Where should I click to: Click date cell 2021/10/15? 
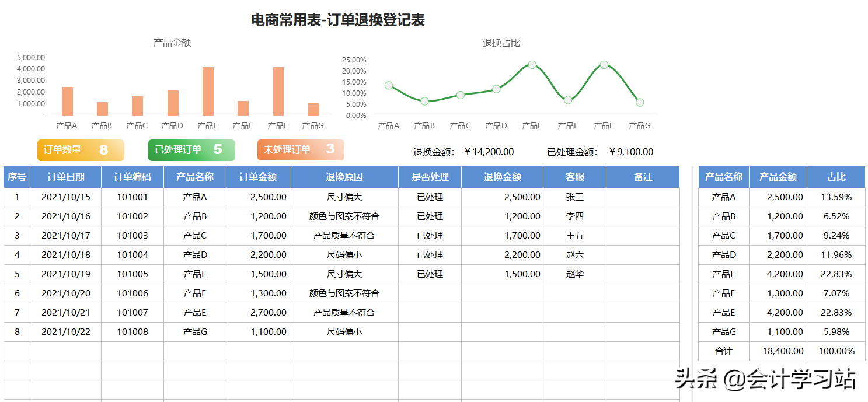(66, 197)
